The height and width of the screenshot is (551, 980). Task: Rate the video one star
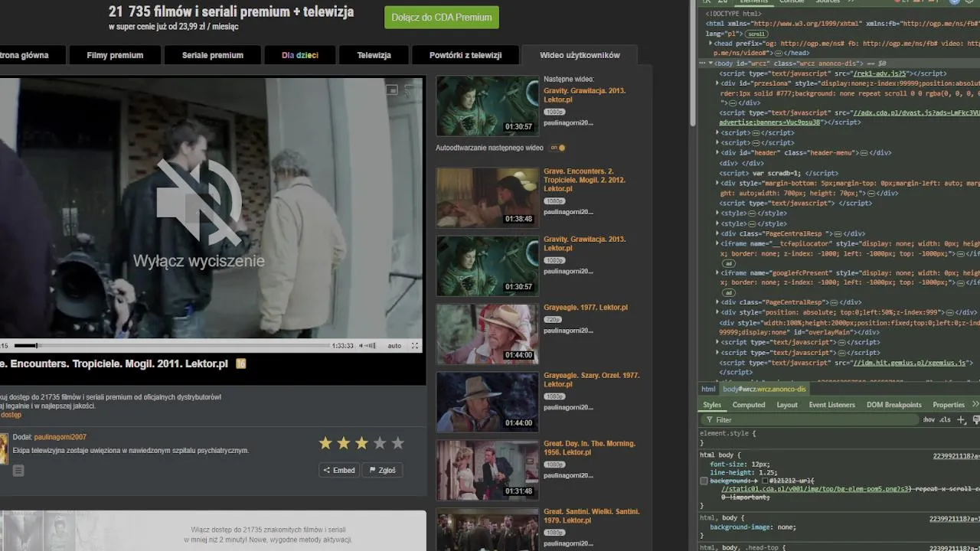tap(325, 443)
